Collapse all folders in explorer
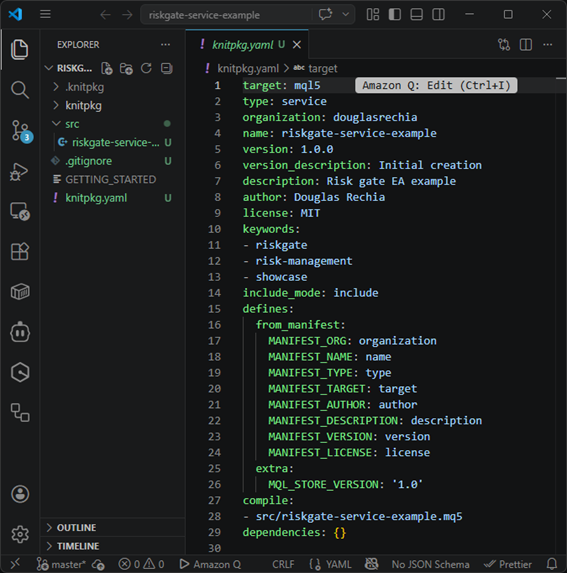Image resolution: width=567 pixels, height=573 pixels. (x=167, y=68)
